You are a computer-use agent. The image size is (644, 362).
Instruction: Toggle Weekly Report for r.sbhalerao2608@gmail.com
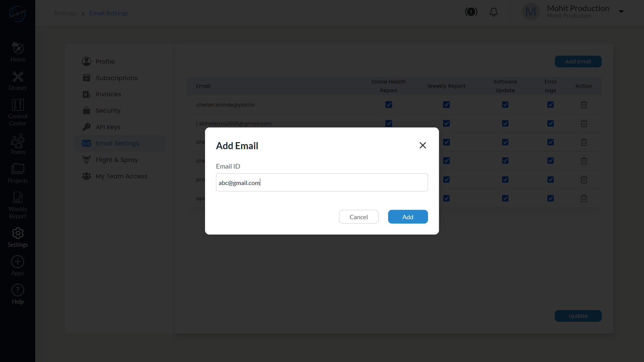point(446,123)
